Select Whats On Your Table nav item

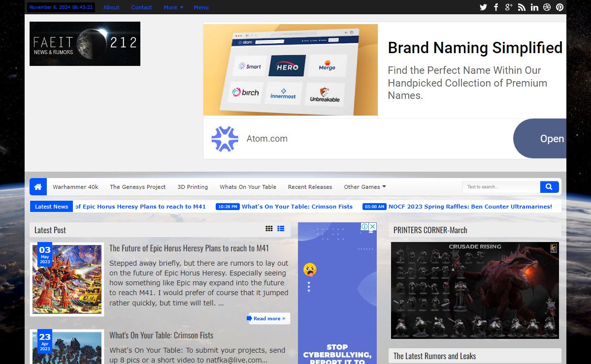pyautogui.click(x=248, y=187)
